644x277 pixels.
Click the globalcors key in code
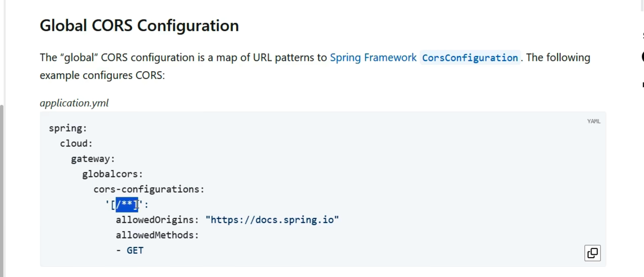pos(110,174)
